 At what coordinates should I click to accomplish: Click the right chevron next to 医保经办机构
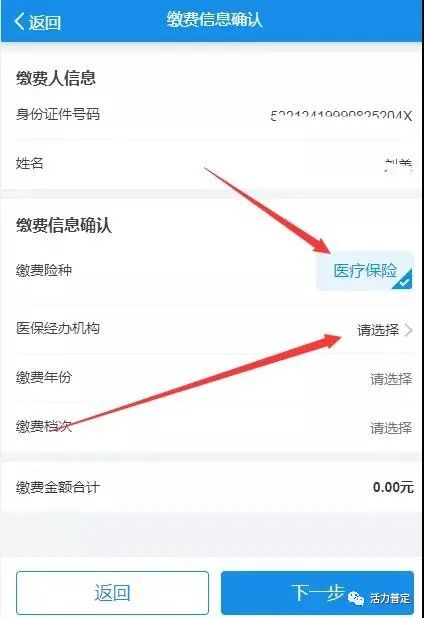pyautogui.click(x=409, y=330)
